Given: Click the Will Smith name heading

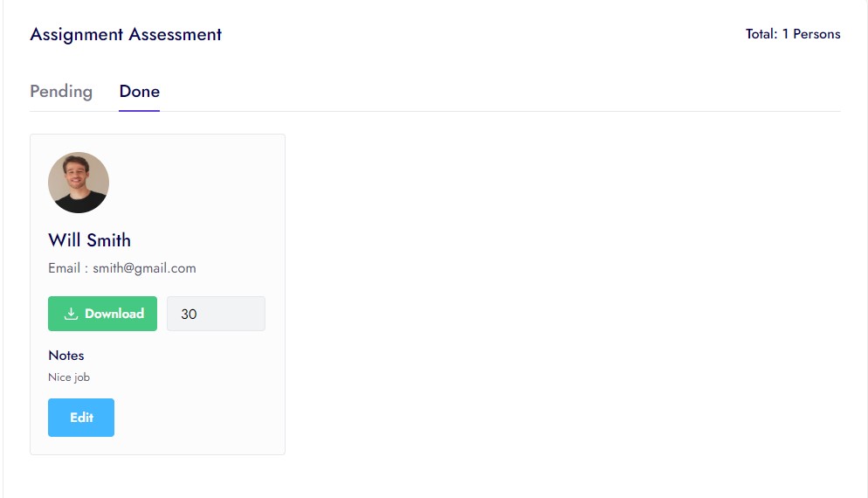Looking at the screenshot, I should (x=89, y=240).
